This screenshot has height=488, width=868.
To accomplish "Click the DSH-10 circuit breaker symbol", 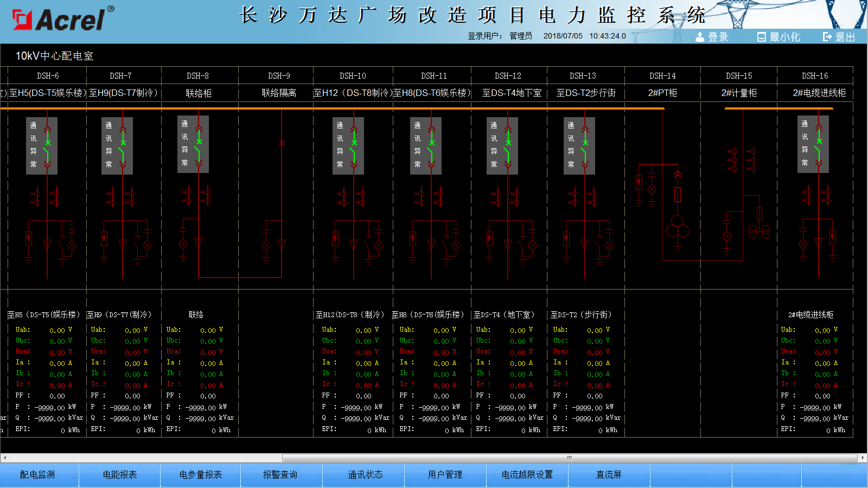I will [x=354, y=145].
